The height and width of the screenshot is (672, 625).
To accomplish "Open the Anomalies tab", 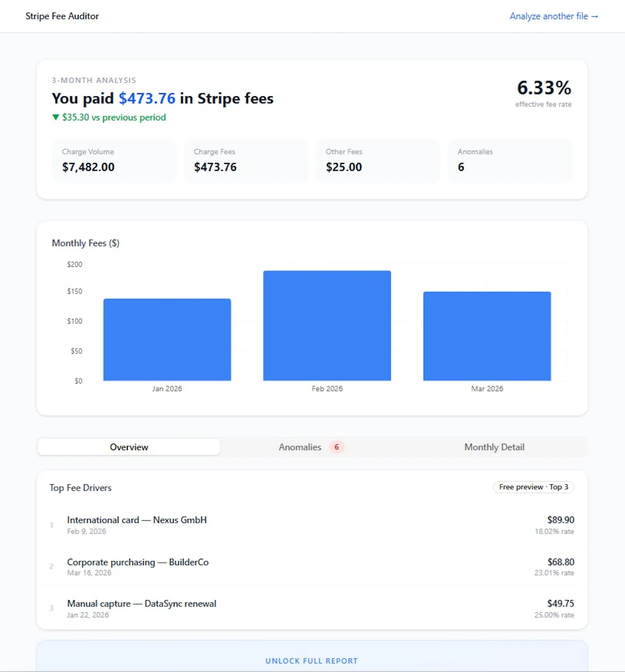I will pos(311,447).
